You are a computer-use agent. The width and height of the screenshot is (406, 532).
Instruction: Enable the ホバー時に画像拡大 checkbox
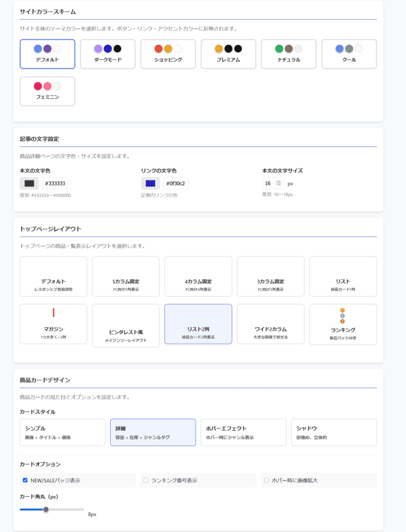click(x=266, y=481)
